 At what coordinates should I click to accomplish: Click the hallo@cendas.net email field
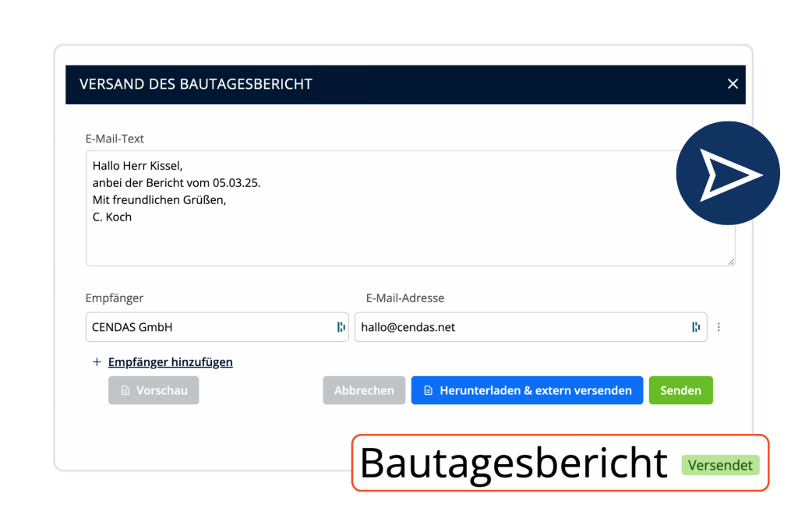coord(514,326)
